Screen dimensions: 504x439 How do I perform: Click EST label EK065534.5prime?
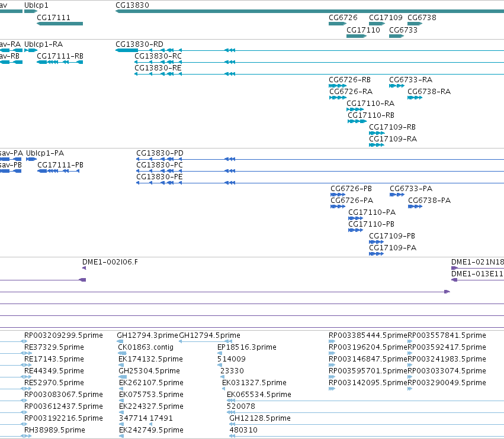tap(259, 395)
